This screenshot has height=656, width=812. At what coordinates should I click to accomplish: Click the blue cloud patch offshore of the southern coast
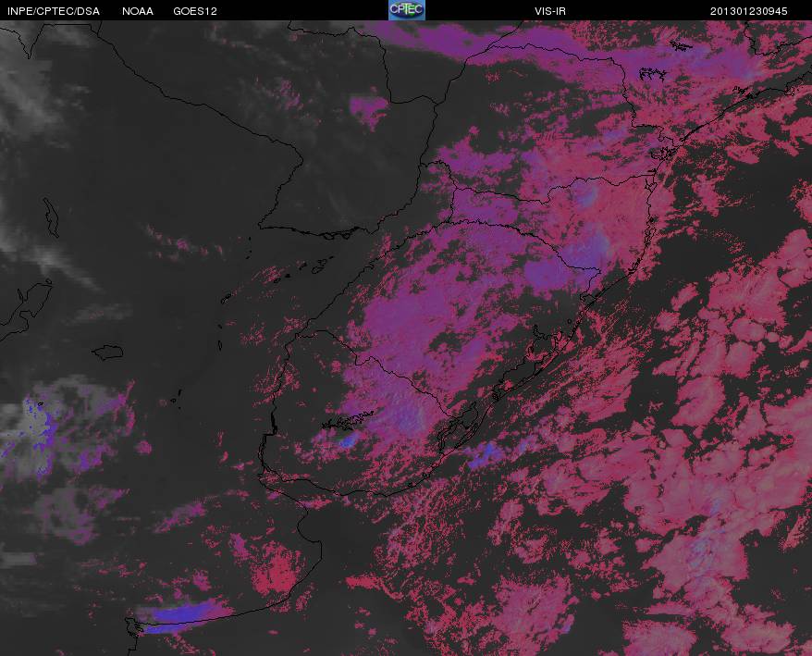click(x=485, y=453)
